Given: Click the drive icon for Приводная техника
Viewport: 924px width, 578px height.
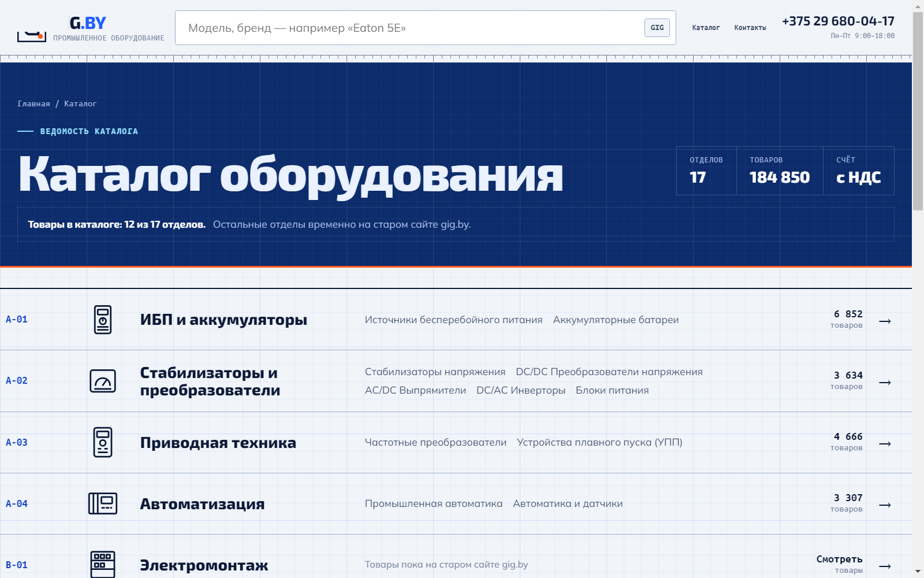Looking at the screenshot, I should coord(103,442).
